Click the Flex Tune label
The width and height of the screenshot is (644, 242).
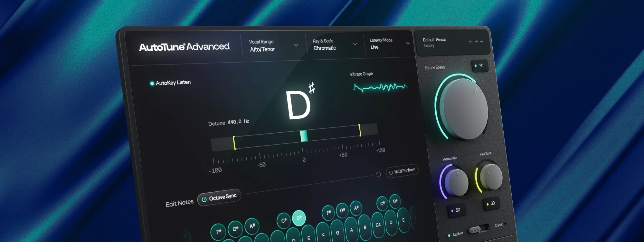486,154
